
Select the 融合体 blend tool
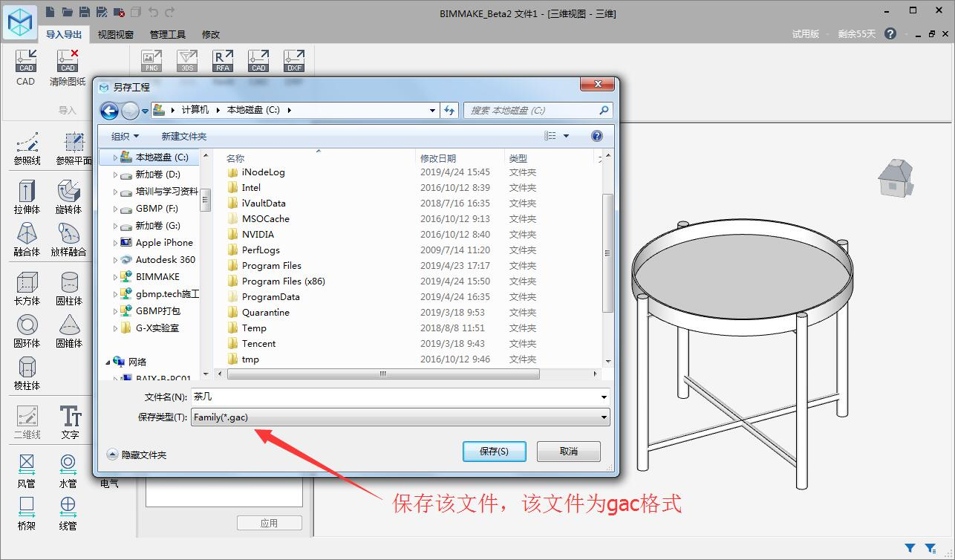click(x=27, y=239)
